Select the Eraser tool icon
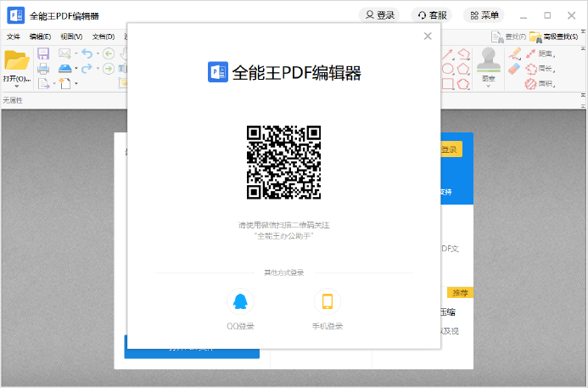588x388 pixels. pyautogui.click(x=514, y=69)
